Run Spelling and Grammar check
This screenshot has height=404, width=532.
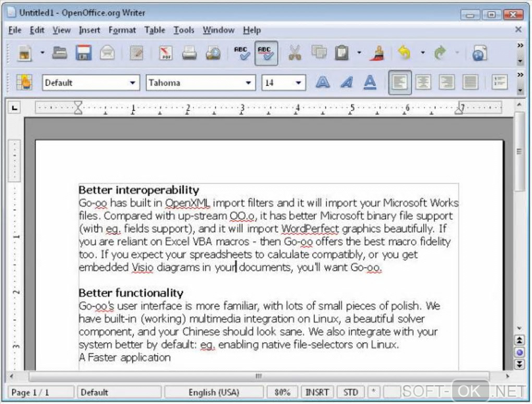[x=242, y=53]
